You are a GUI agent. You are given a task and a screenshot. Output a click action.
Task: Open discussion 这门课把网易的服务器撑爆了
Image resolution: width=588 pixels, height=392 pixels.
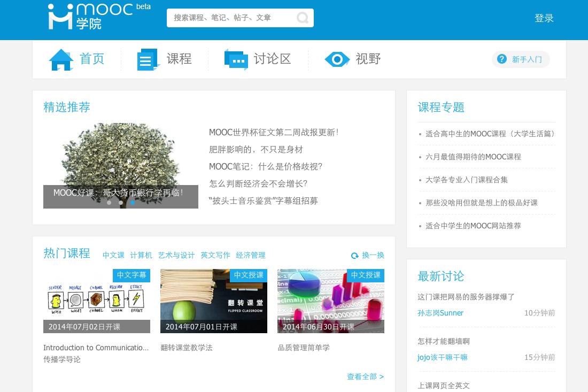point(466,297)
